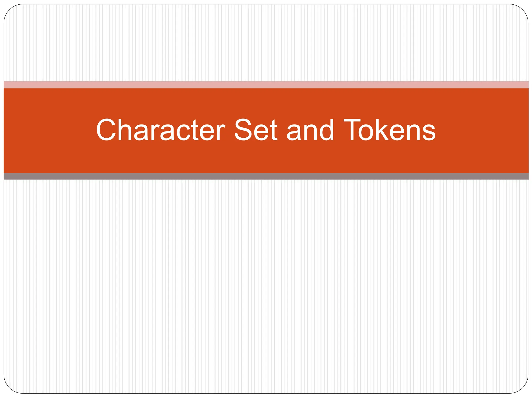The image size is (532, 399).
Task: Click the word "Tokens" in the title
Action: coord(389,130)
